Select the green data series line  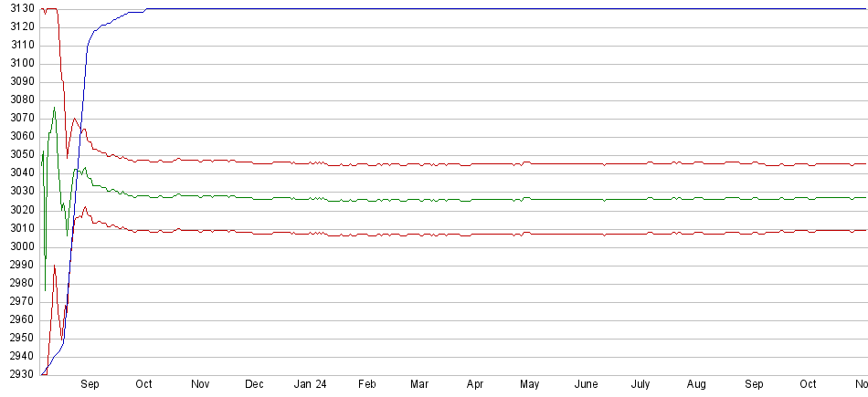click(457, 199)
